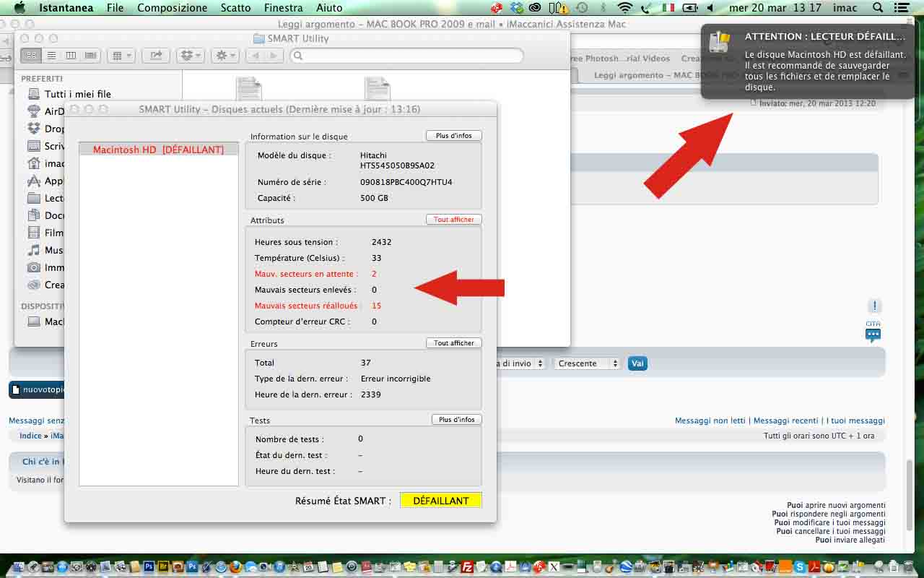Screen dimensions: 924x578
Task: Click the volume menu bar icon
Action: coord(710,8)
